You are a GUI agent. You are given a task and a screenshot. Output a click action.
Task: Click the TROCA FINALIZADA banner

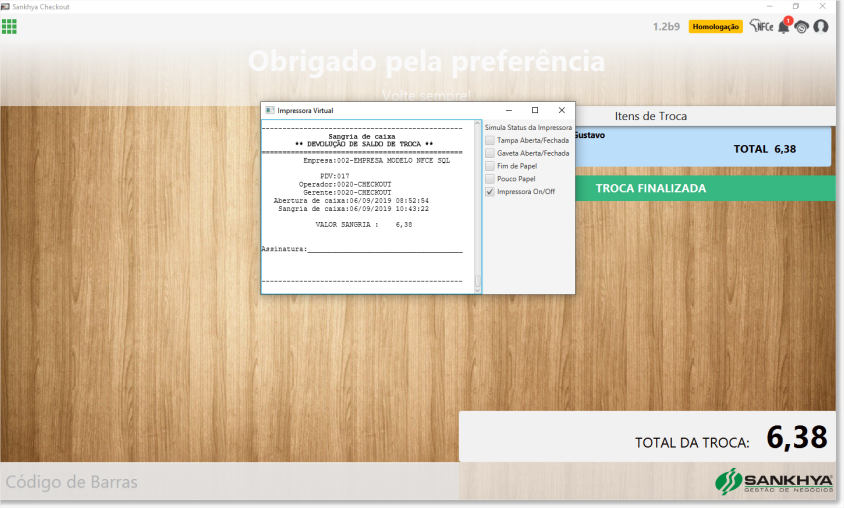[705, 188]
